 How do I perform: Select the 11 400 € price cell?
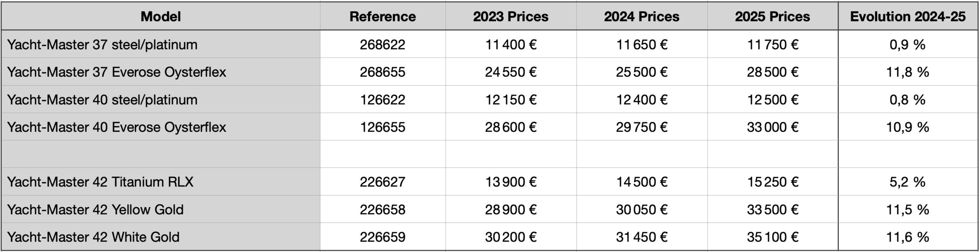tap(511, 44)
